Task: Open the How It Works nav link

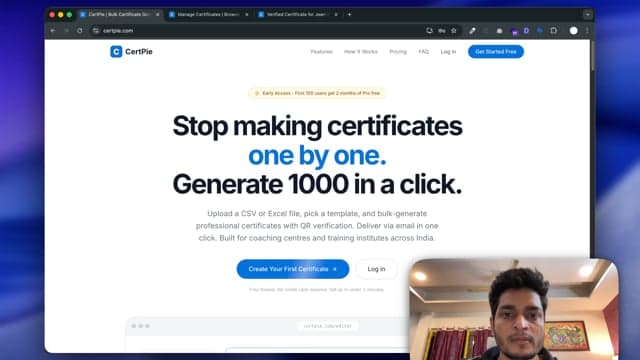Action: (361, 52)
